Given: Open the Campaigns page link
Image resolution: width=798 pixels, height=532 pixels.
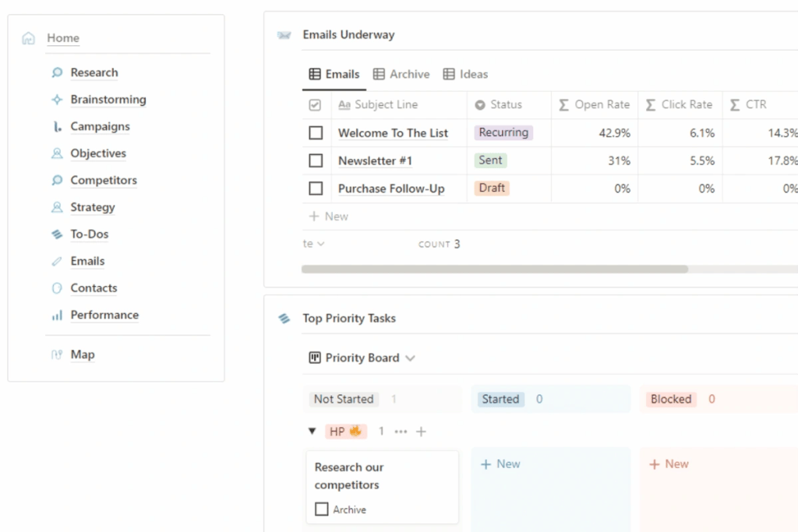Looking at the screenshot, I should 101,127.
